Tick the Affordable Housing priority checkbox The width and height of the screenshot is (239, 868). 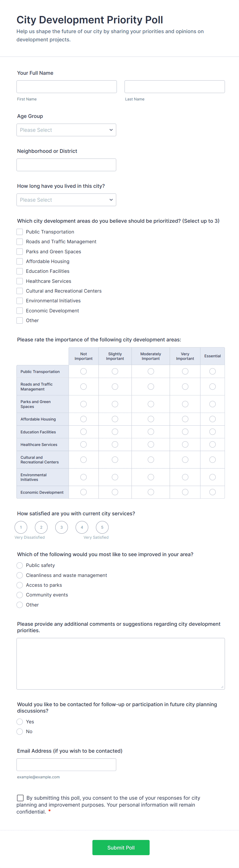click(20, 262)
